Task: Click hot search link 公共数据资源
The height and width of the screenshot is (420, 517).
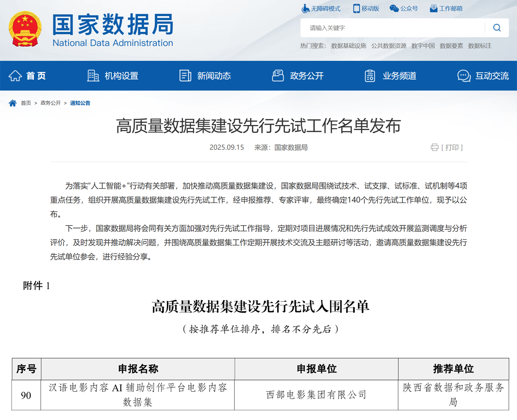Action: 389,46
